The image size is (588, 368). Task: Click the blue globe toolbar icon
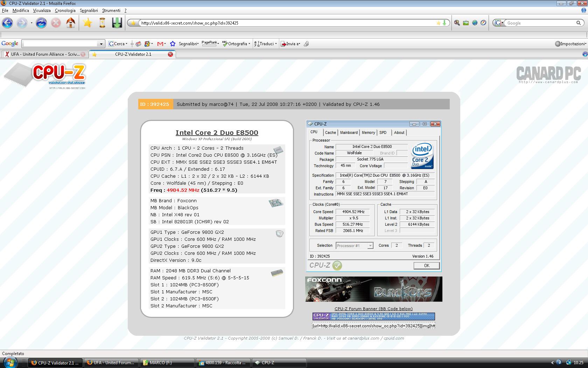pyautogui.click(x=475, y=23)
